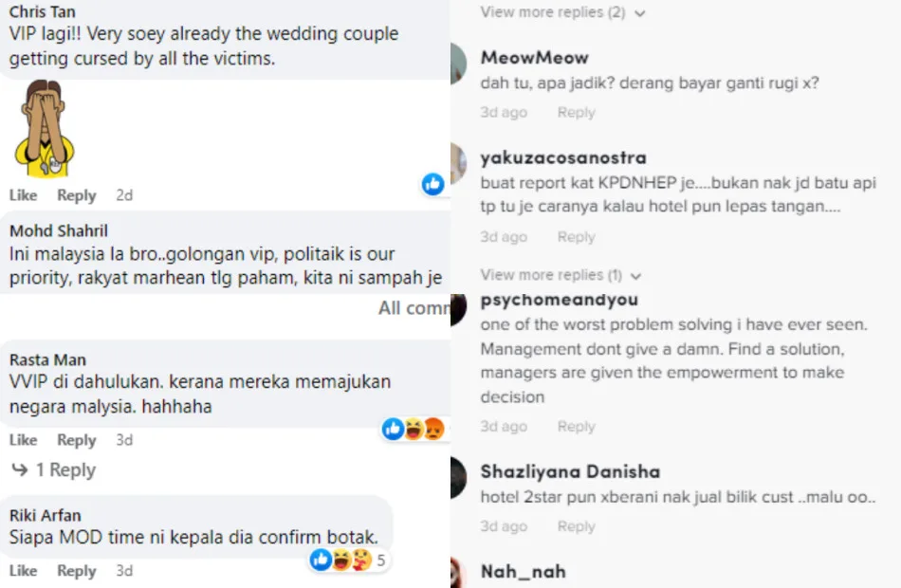This screenshot has height=588, width=901.
Task: Click MeowMeow's profile avatar
Action: (x=458, y=63)
